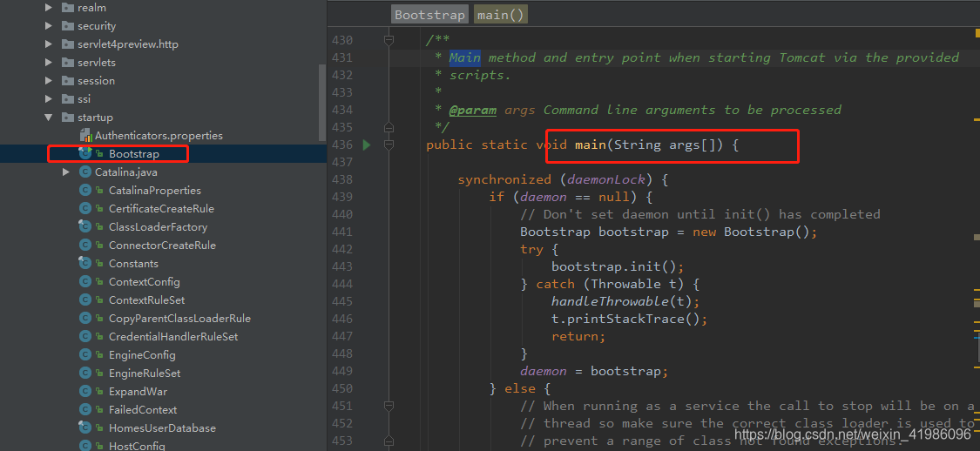
Task: Click the @param tag in Javadoc
Action: coord(473,110)
